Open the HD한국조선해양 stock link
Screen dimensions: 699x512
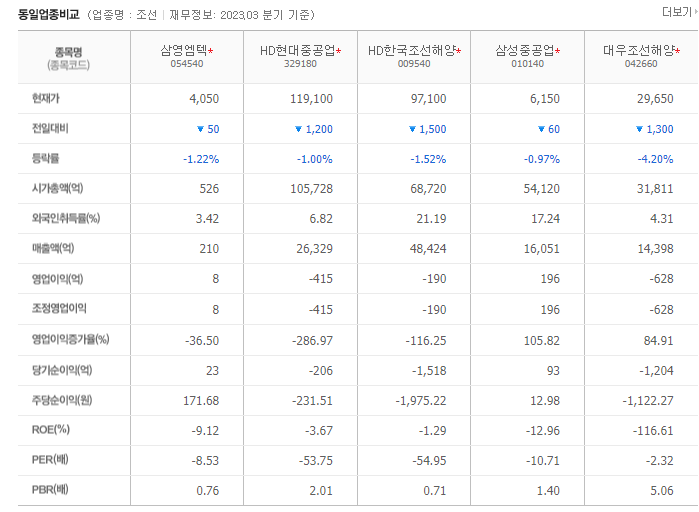411,51
